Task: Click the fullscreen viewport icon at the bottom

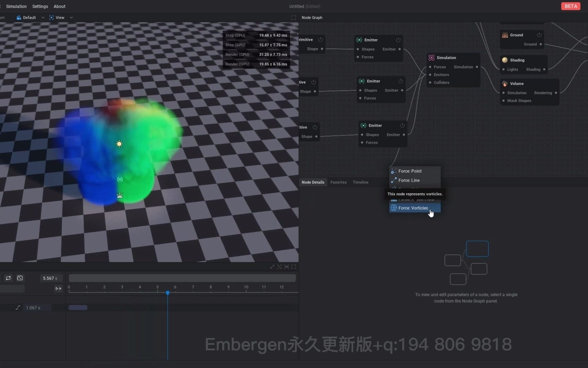Action: pyautogui.click(x=294, y=267)
